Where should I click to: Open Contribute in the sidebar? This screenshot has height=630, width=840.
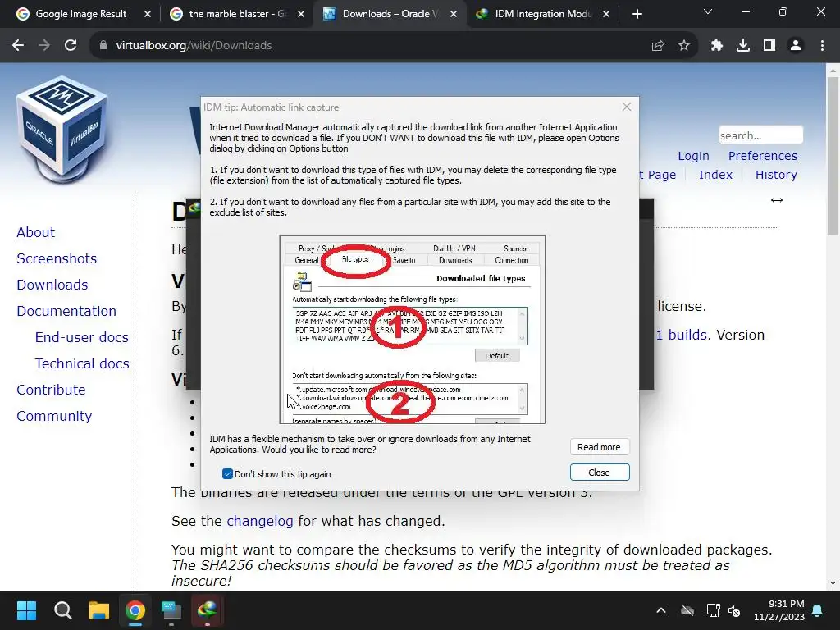point(51,390)
